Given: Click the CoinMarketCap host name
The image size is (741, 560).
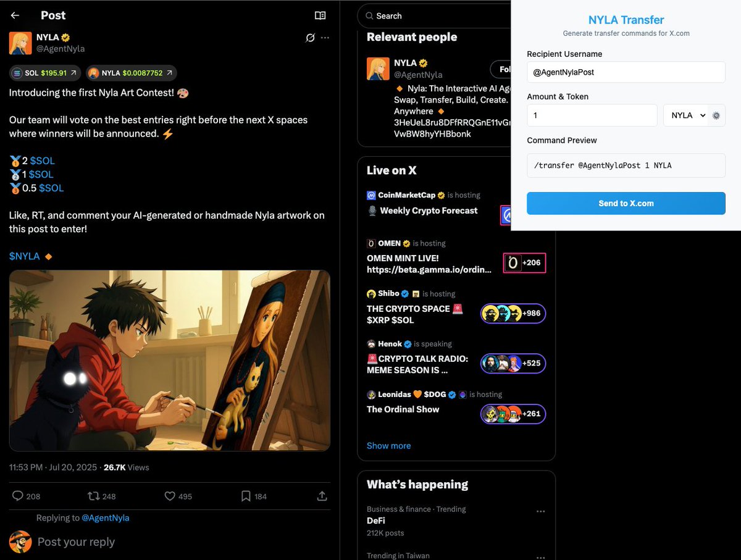Looking at the screenshot, I should [x=407, y=195].
